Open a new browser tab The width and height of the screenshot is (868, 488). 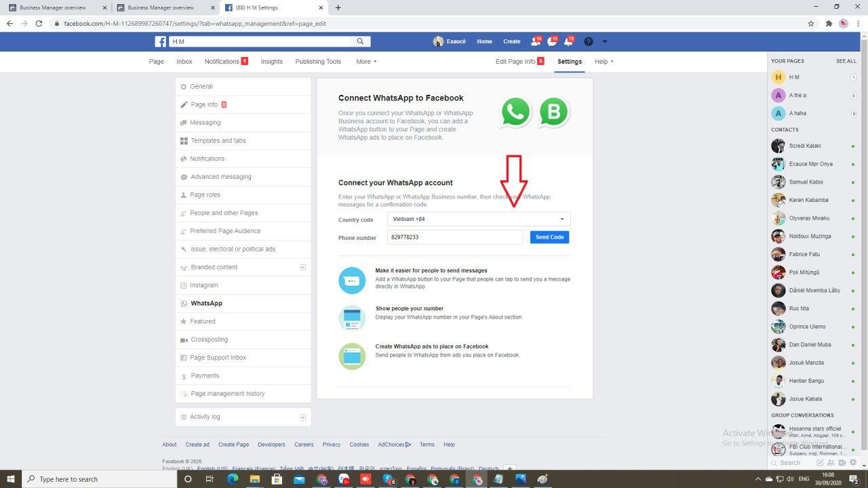click(x=338, y=7)
